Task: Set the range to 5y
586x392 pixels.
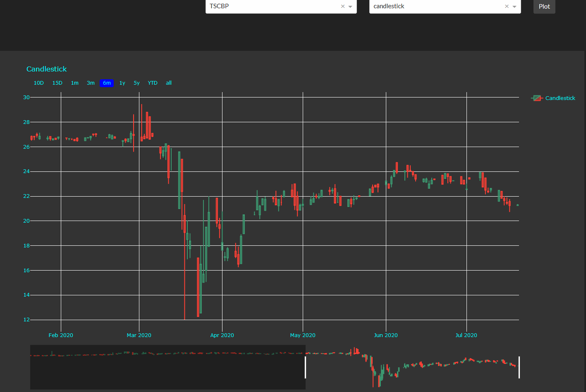Action: (136, 83)
